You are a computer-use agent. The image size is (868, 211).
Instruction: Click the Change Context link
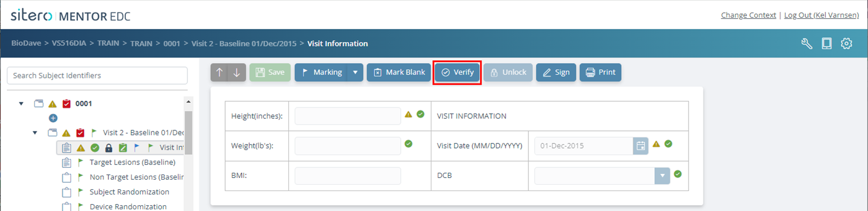click(748, 15)
